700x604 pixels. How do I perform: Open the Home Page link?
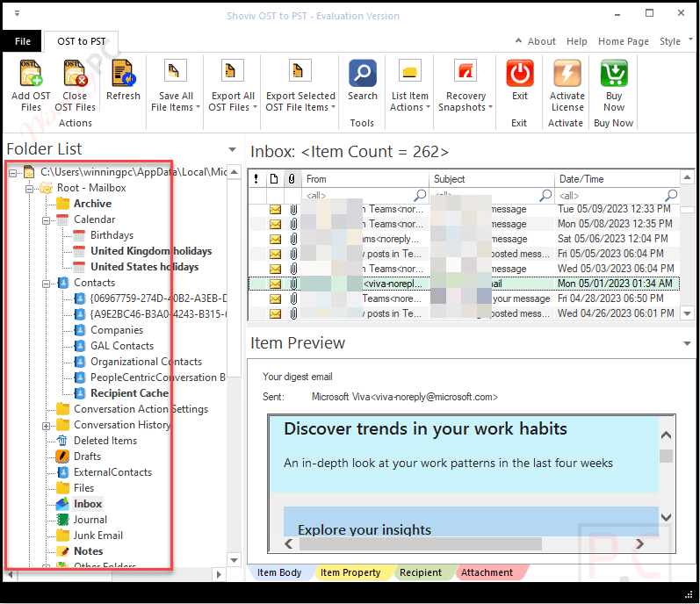(x=624, y=41)
